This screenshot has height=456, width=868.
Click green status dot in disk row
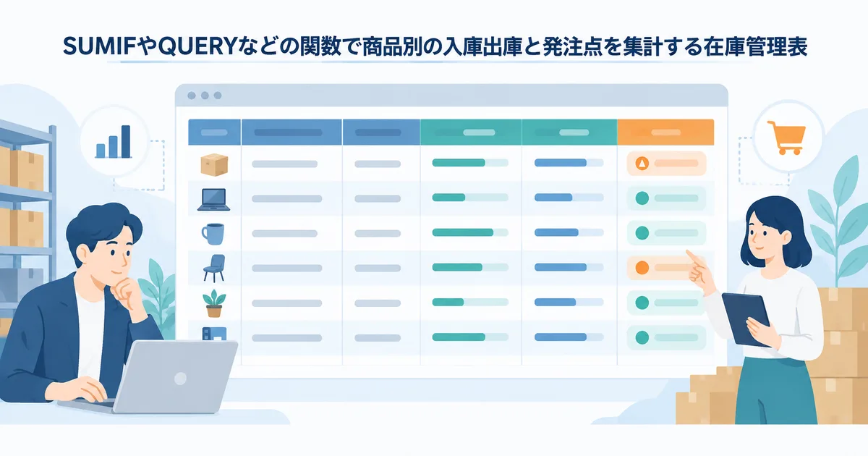tap(641, 337)
